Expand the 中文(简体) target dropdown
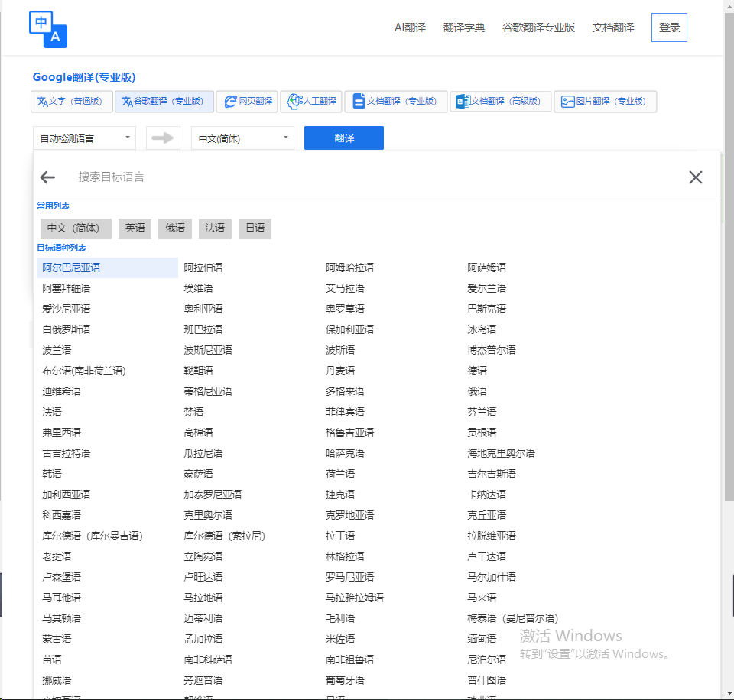Viewport: 734px width, 700px height. 242,138
